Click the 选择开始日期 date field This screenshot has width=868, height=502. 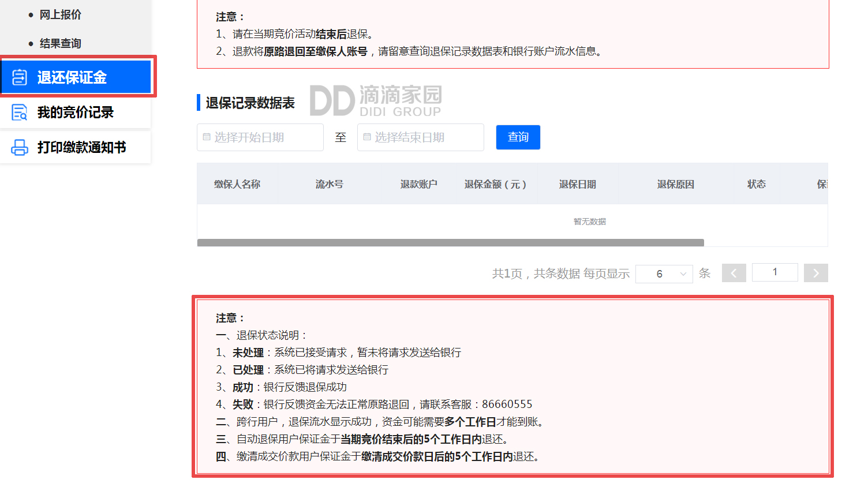[x=260, y=137]
